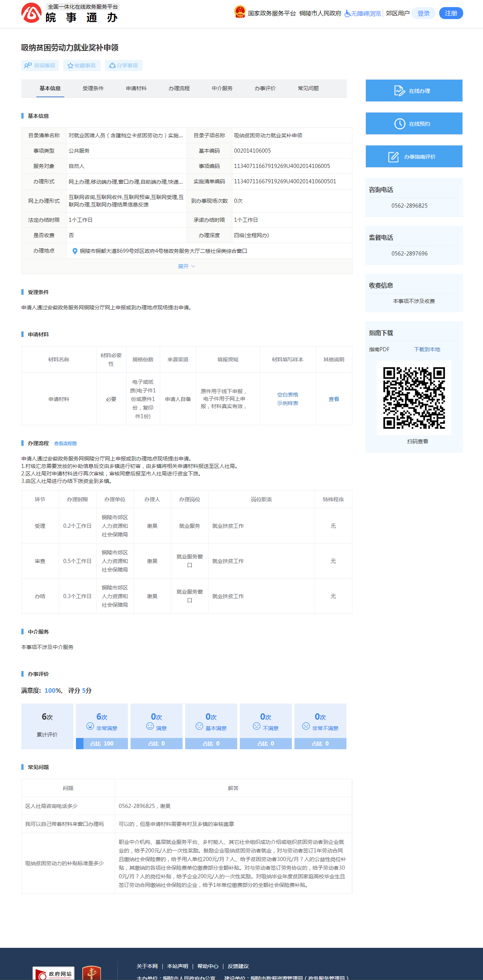Click the map pin icon beside 办理地点 address
The width and height of the screenshot is (483, 980).
pos(75,251)
